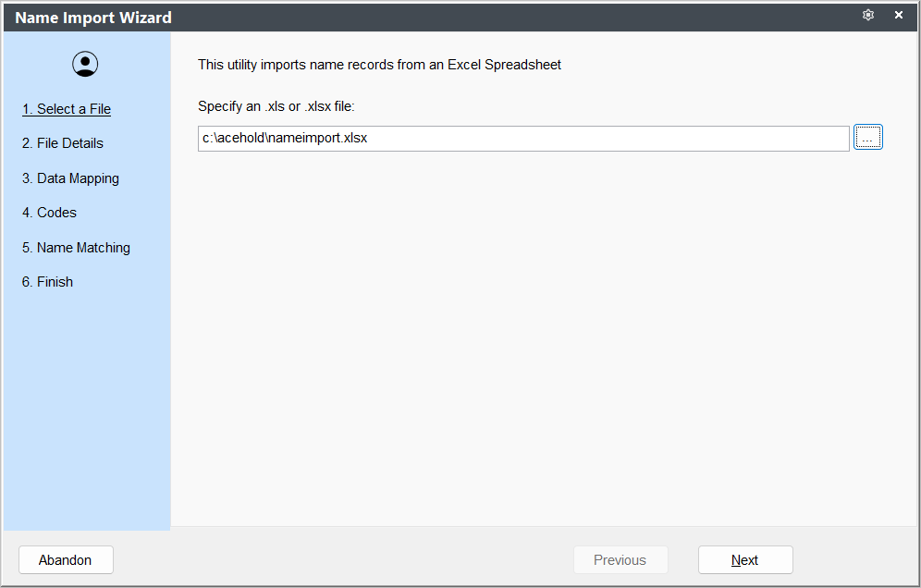Click the file path input field
921x588 pixels.
523,138
